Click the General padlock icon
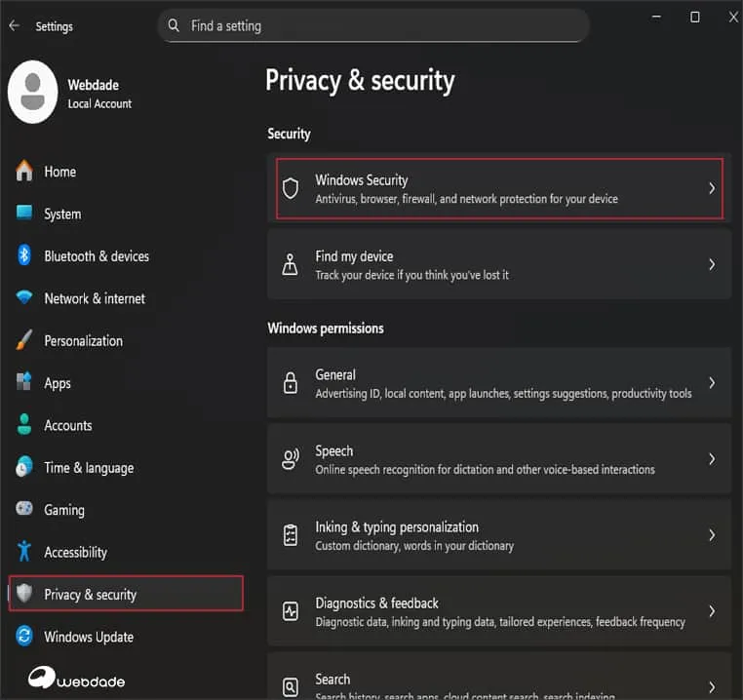 (290, 382)
